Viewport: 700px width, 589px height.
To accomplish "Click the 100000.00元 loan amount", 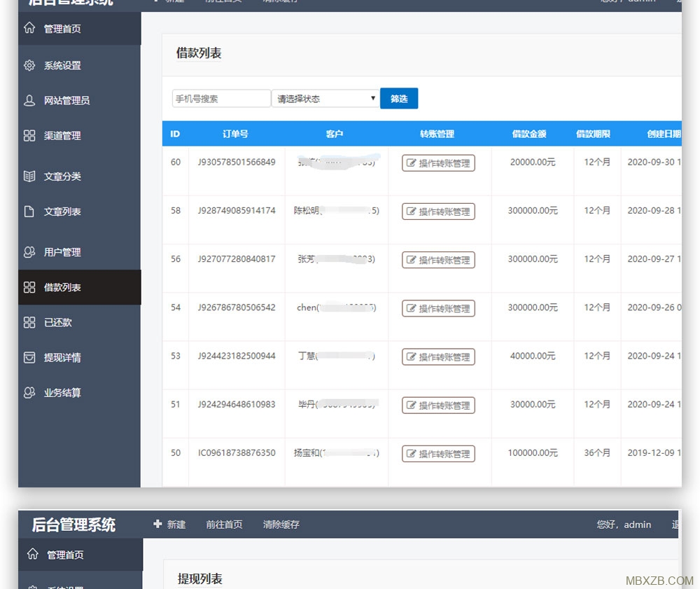I will click(533, 453).
